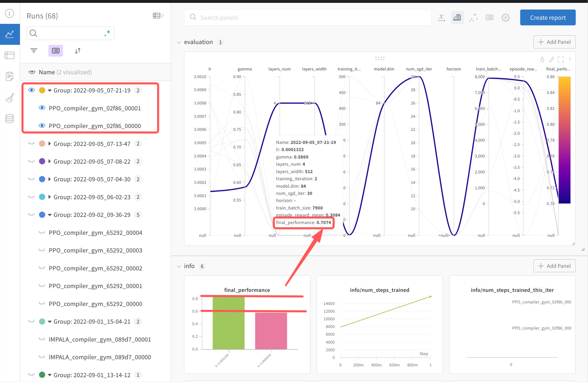Image resolution: width=588 pixels, height=382 pixels.
Task: Toggle all runs visibility in Name header
Action: [32, 72]
